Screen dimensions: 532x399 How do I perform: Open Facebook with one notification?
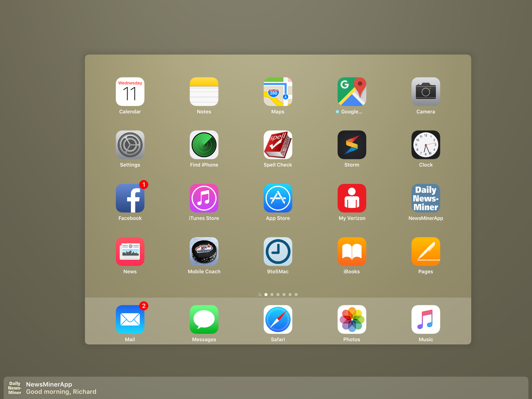coord(130,198)
